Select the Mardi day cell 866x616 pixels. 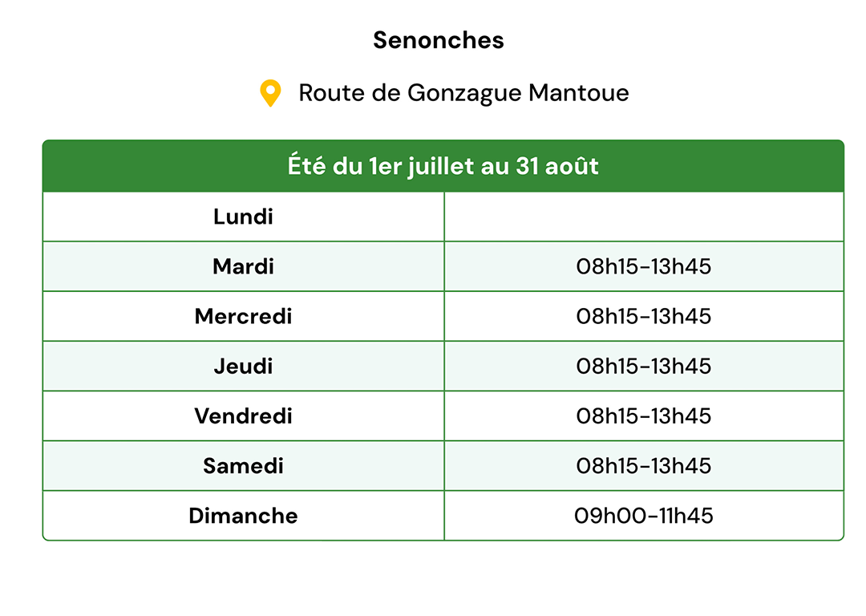point(244,266)
